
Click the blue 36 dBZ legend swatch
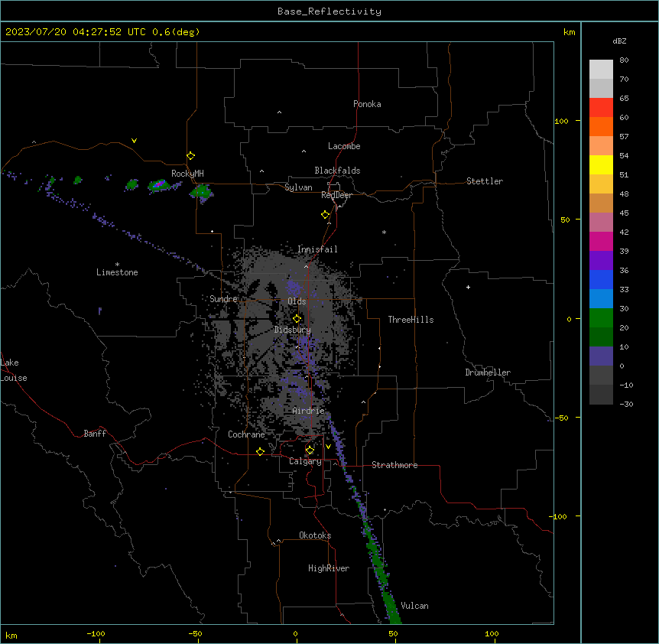[x=601, y=279]
